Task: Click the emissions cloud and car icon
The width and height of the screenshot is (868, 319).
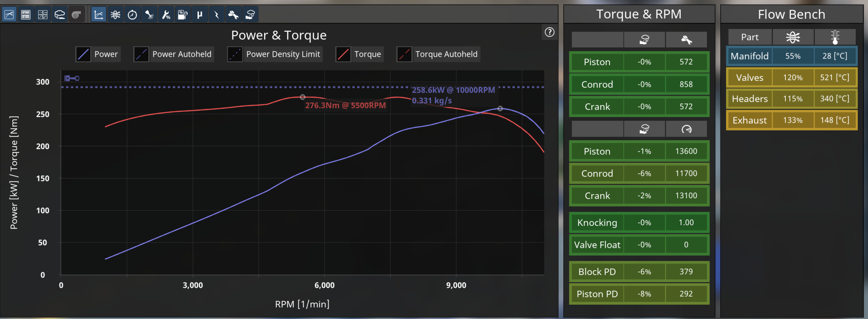Action: 60,15
